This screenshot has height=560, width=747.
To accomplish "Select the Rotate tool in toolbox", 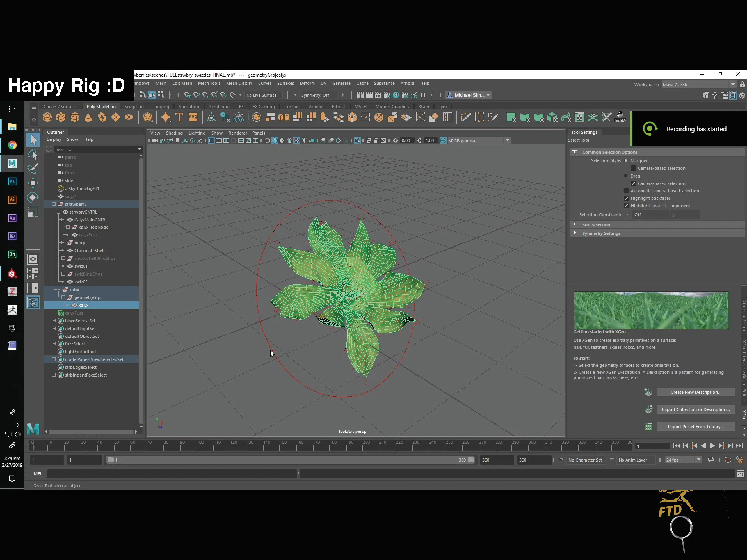I will point(33,197).
